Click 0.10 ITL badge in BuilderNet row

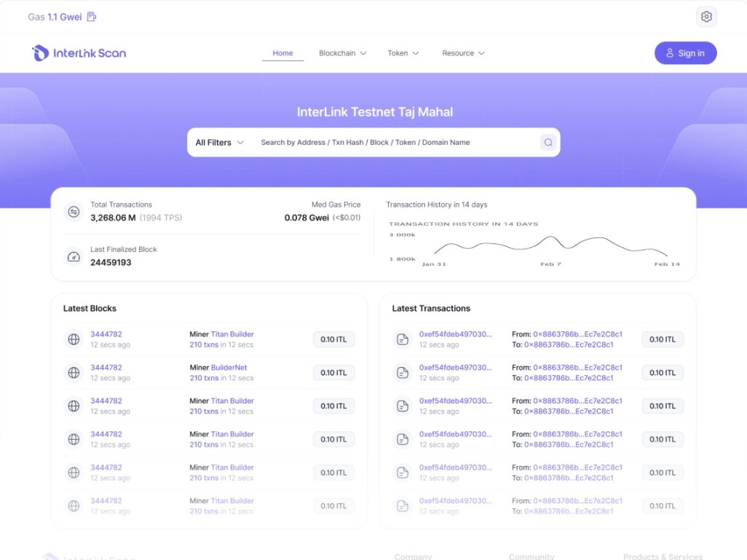[333, 373]
